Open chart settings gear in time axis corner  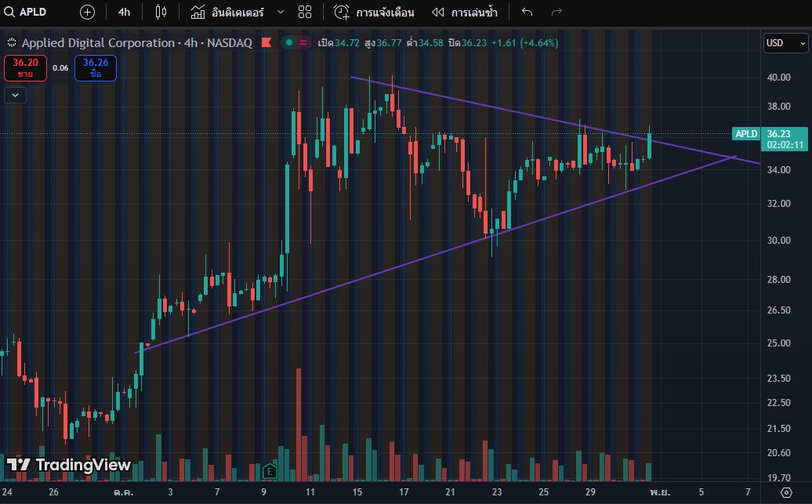point(786,492)
